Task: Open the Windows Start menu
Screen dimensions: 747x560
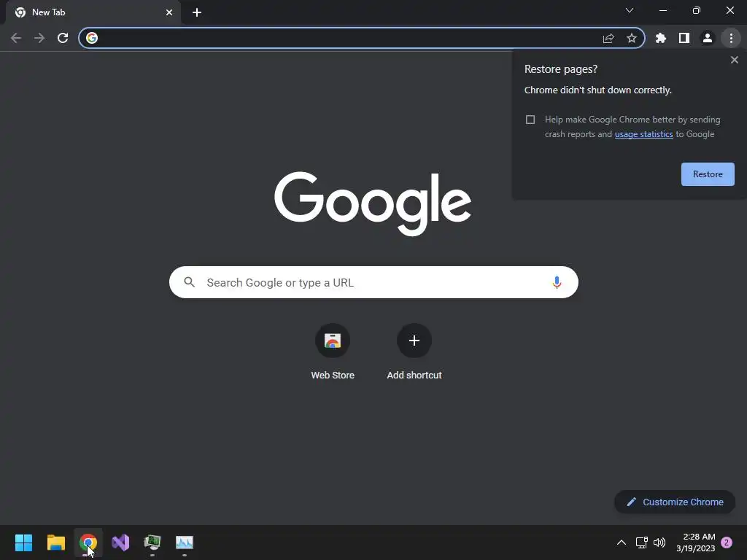Action: [x=23, y=542]
